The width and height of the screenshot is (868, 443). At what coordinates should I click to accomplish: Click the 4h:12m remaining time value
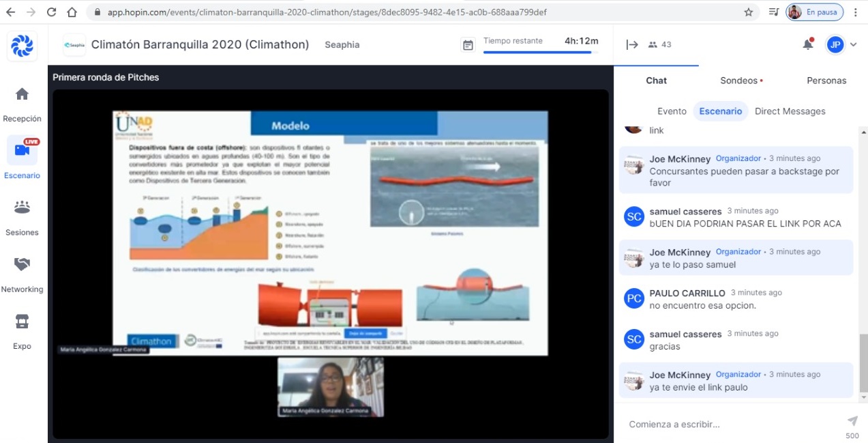(581, 41)
